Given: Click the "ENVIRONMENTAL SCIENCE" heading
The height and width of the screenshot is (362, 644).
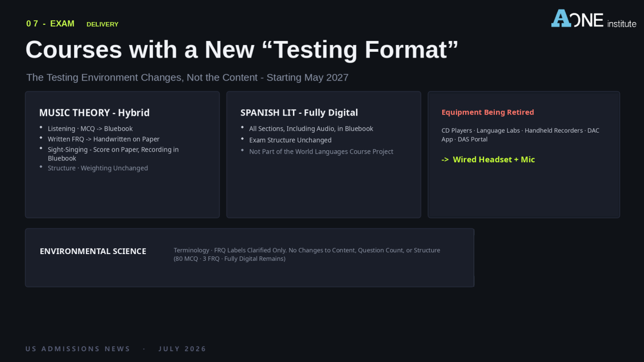Looking at the screenshot, I should point(93,251).
